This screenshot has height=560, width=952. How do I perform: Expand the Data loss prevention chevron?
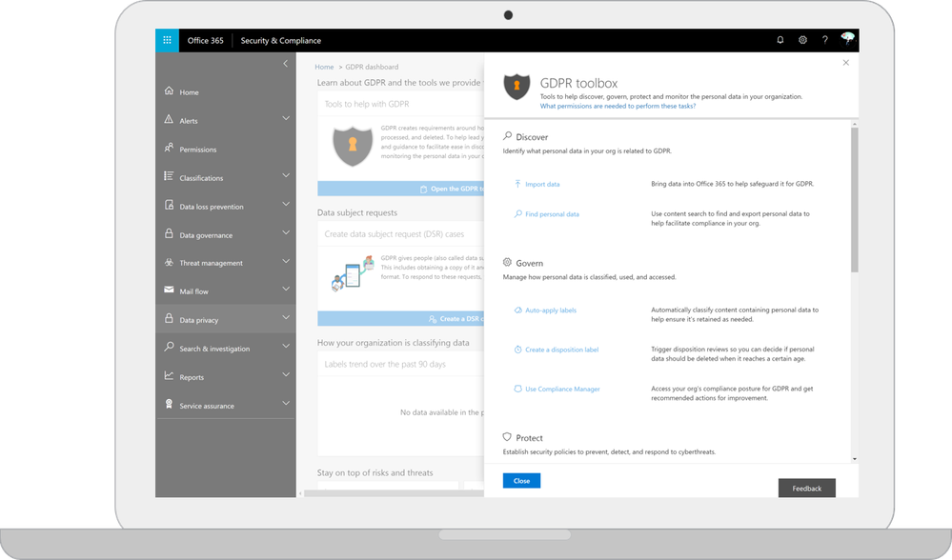(285, 204)
